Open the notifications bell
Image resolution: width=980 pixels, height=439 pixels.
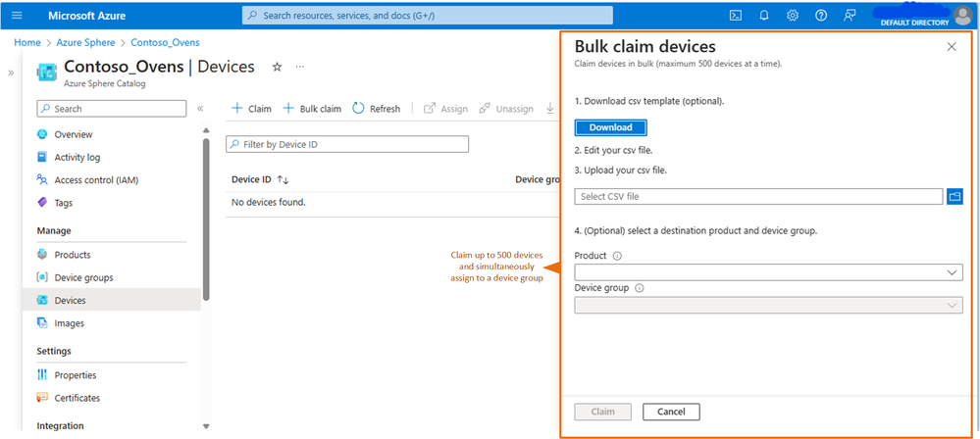tap(764, 16)
